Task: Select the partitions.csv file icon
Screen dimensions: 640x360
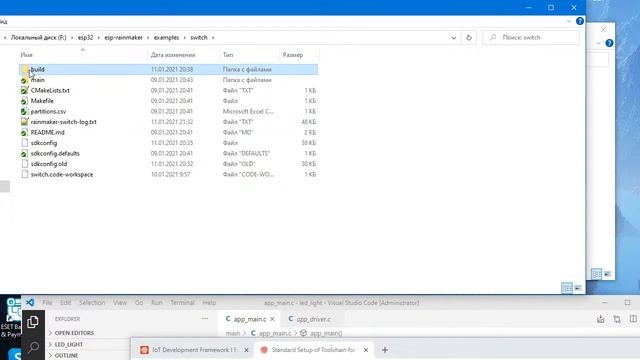Action: [x=24, y=111]
